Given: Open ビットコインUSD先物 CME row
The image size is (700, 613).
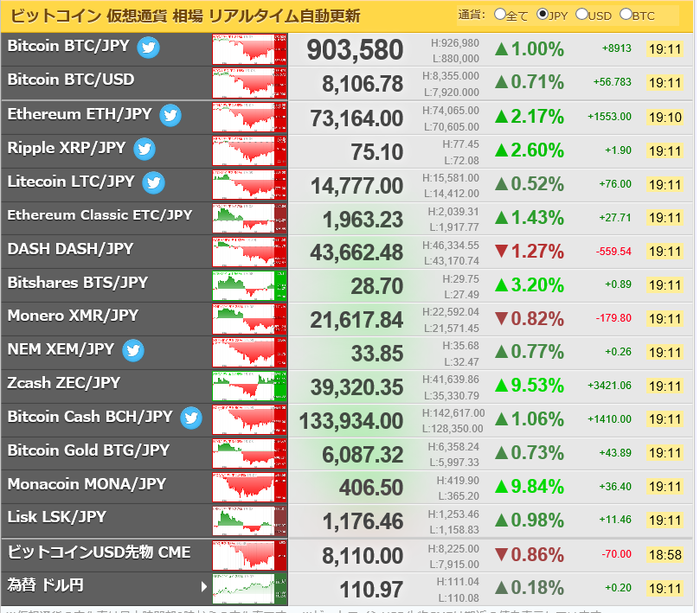Looking at the screenshot, I should tap(99, 552).
